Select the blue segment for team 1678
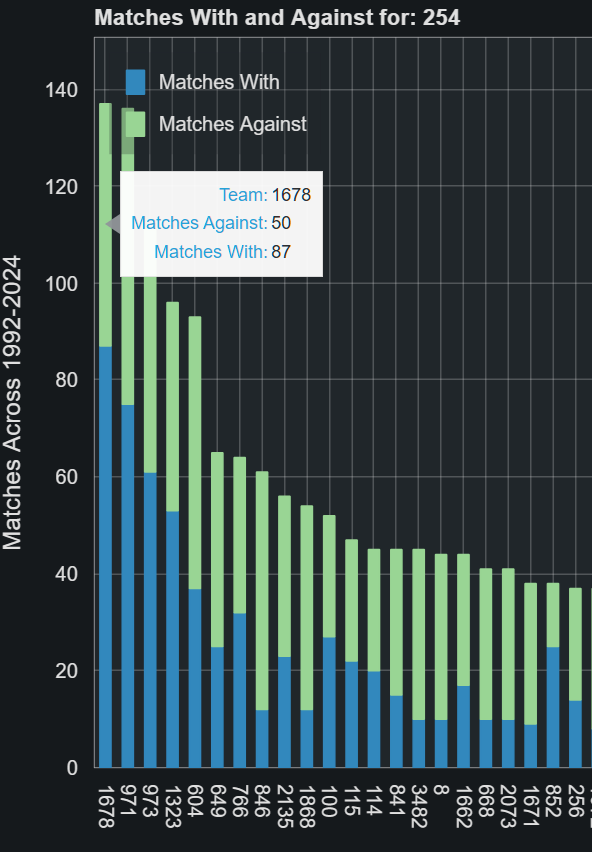 coord(105,557)
